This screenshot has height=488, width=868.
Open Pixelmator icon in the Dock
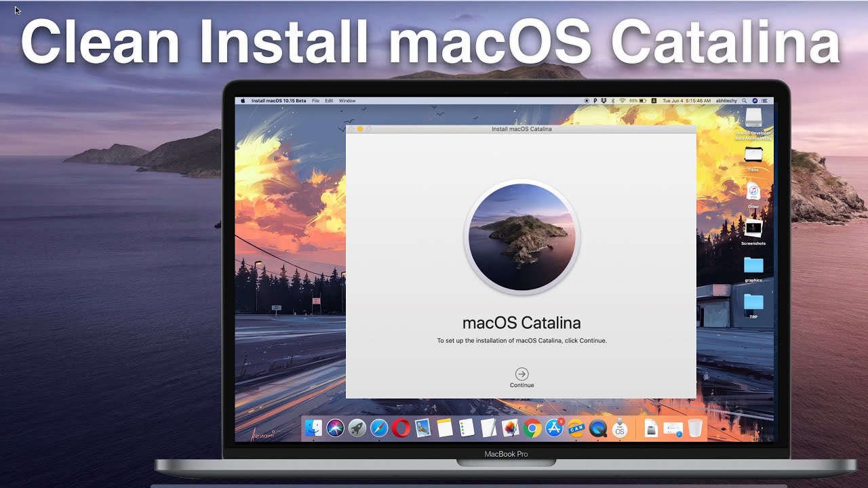pyautogui.click(x=510, y=428)
